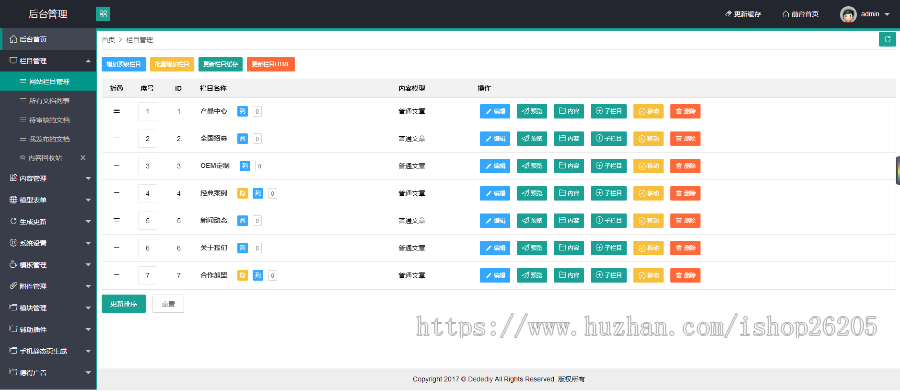Click the 0 count box in row ID 7

(272, 275)
